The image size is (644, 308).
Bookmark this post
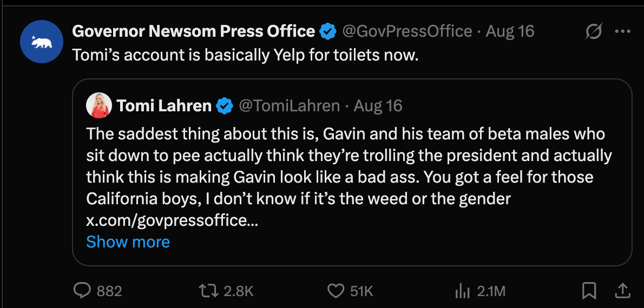589,291
